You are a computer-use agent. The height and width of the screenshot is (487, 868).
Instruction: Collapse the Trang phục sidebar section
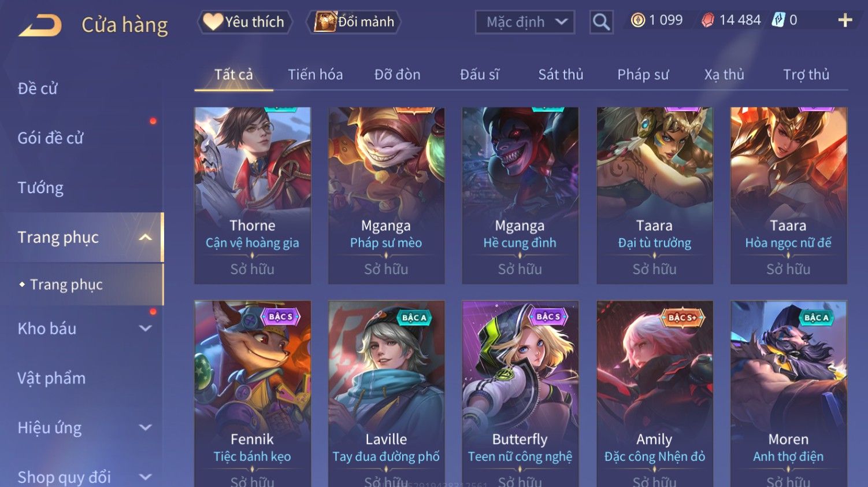(x=146, y=237)
